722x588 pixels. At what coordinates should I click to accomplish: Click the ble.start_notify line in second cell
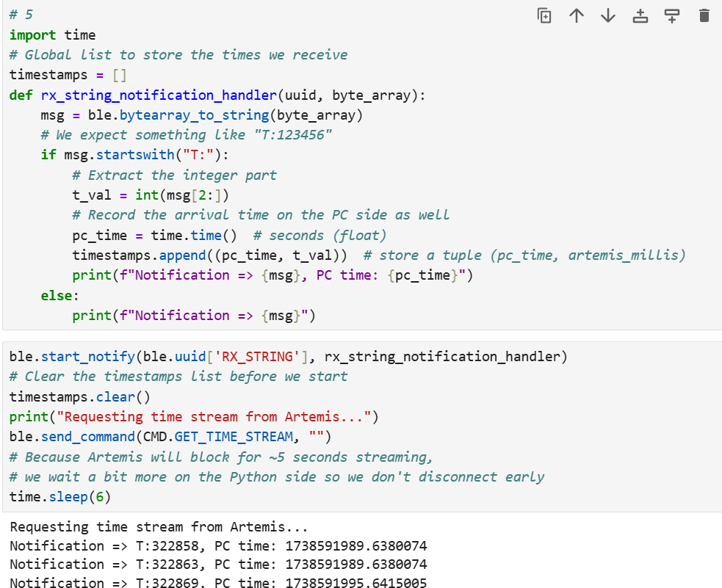[288, 357]
